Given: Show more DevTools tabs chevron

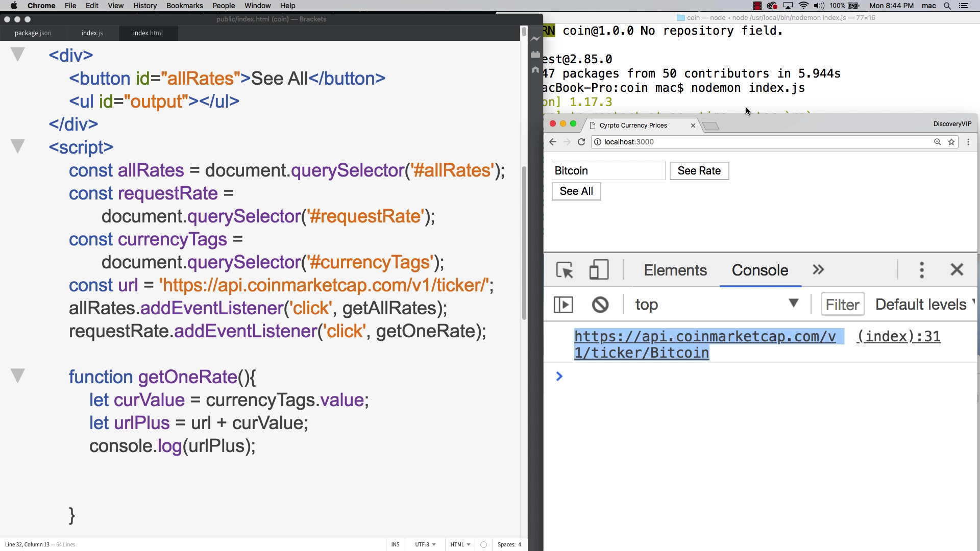Looking at the screenshot, I should (818, 270).
